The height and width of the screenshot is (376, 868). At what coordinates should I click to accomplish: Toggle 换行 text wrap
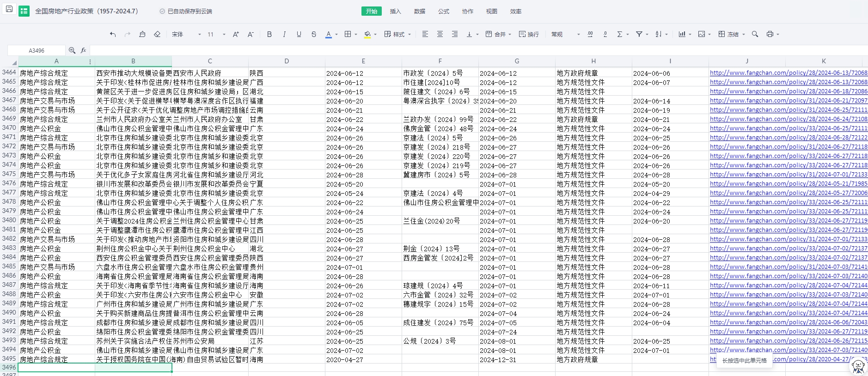coord(529,34)
